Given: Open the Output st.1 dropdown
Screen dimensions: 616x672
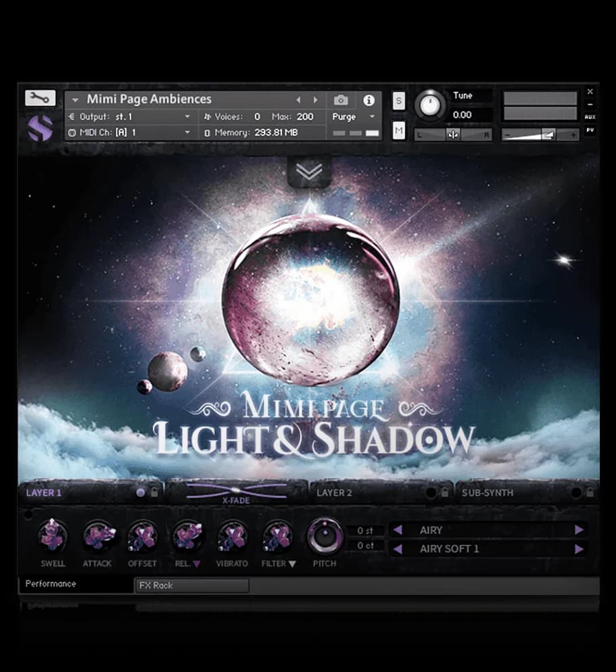Looking at the screenshot, I should pyautogui.click(x=128, y=116).
